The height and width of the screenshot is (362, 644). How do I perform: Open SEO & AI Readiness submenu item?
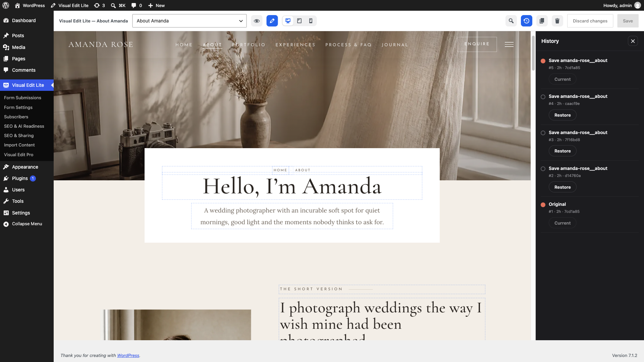click(x=24, y=126)
